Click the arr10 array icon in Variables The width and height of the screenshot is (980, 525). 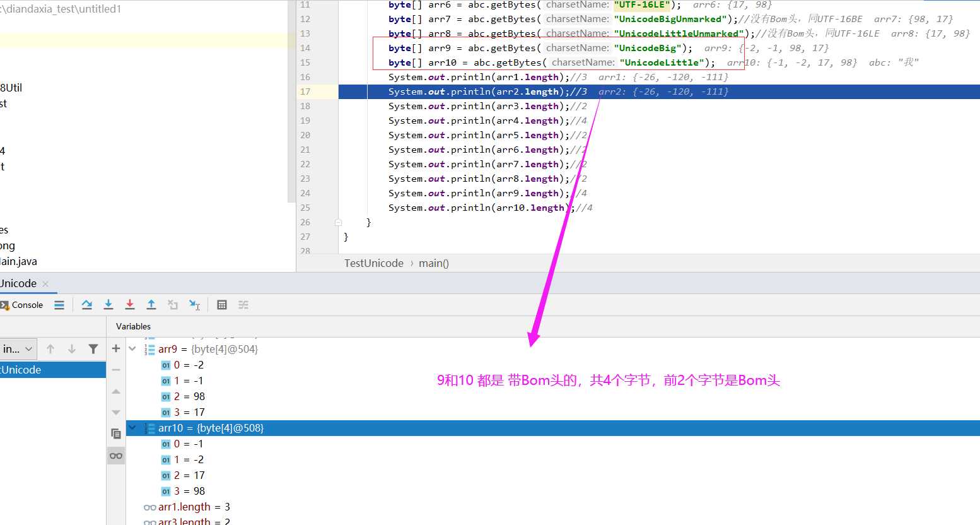[149, 428]
